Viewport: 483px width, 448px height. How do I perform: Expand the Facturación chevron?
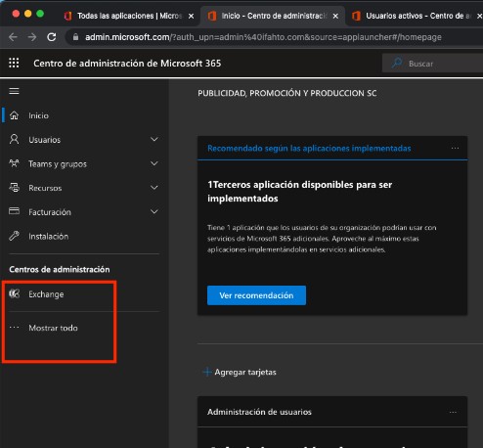point(154,211)
